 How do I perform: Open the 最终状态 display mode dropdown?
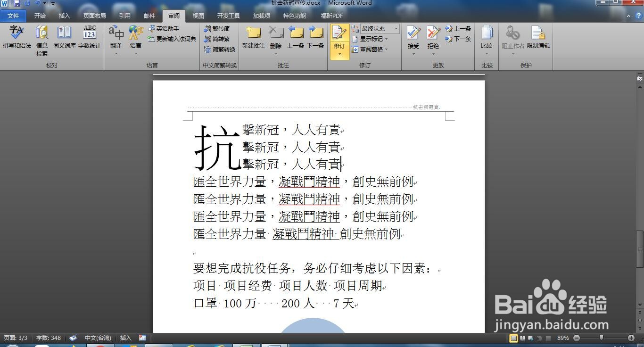pos(377,28)
